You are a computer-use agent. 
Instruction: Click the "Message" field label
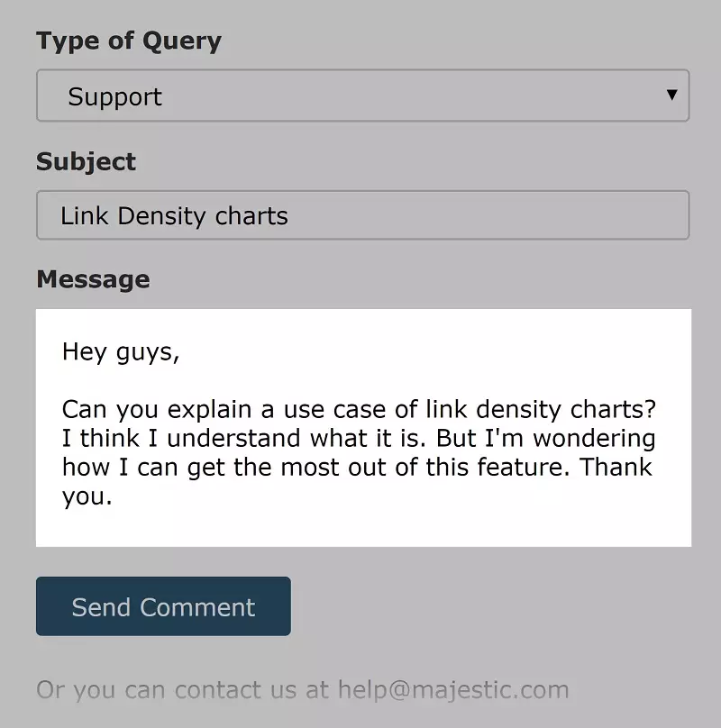click(93, 279)
